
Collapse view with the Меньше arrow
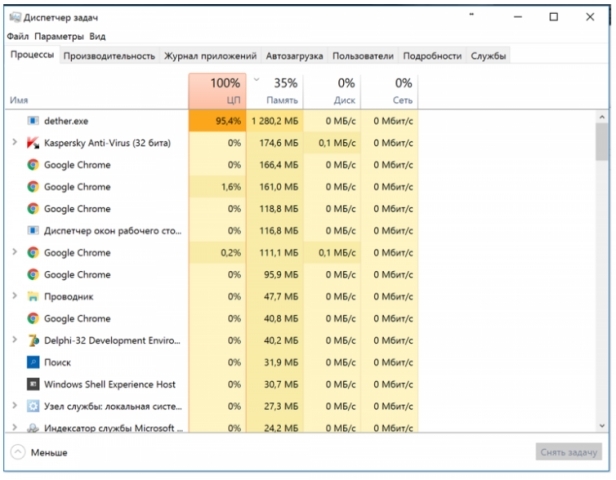pos(18,452)
